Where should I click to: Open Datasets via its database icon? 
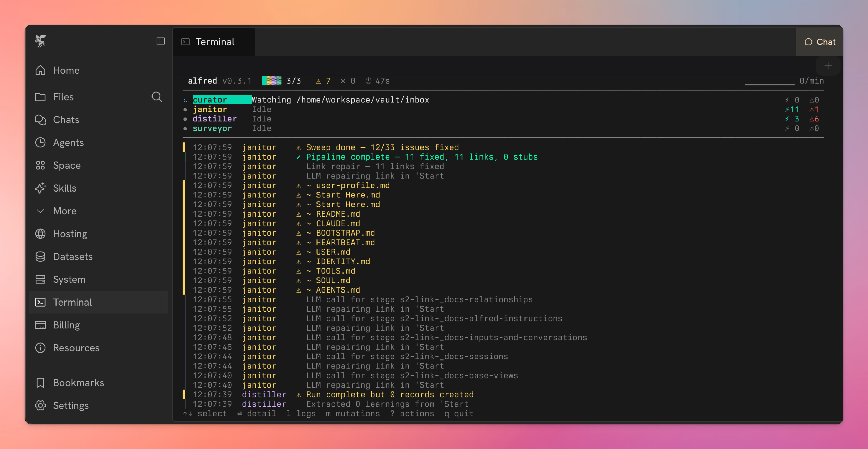point(41,256)
